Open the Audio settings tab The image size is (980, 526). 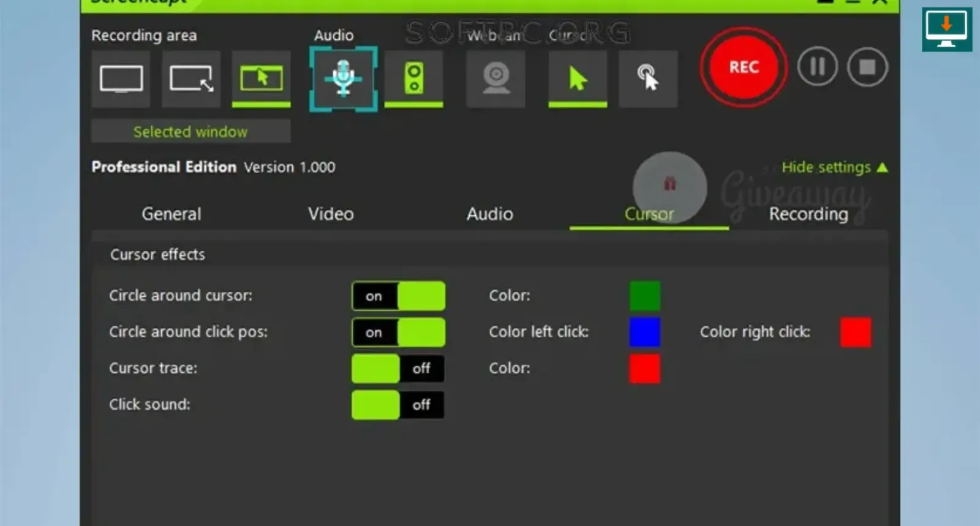tap(490, 214)
